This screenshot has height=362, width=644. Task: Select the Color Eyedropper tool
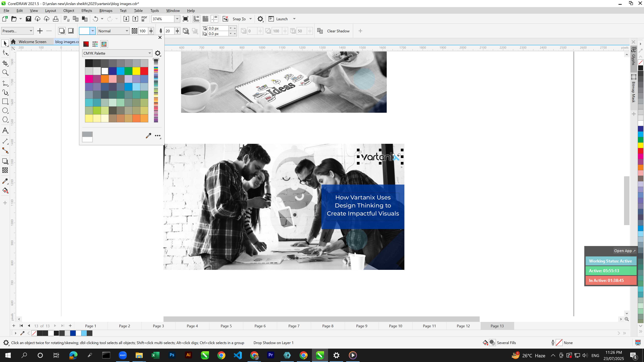[x=5, y=181]
